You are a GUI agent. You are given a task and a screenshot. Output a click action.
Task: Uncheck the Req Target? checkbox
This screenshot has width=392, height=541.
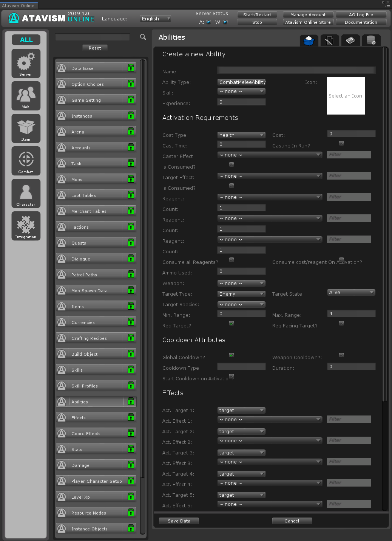click(231, 323)
